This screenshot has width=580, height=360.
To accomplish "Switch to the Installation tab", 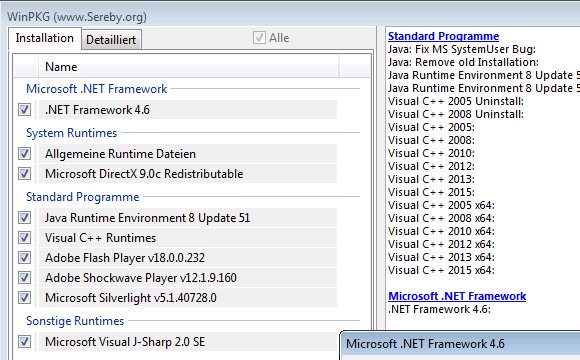I will point(45,38).
